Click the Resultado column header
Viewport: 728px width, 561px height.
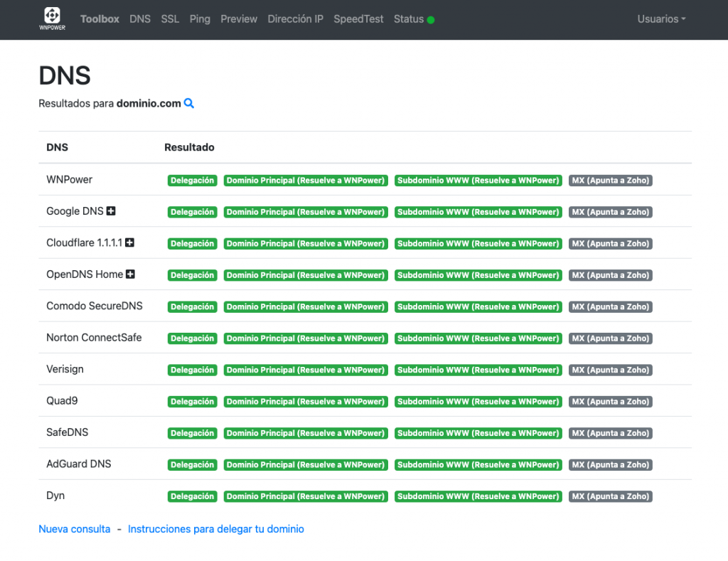(189, 147)
